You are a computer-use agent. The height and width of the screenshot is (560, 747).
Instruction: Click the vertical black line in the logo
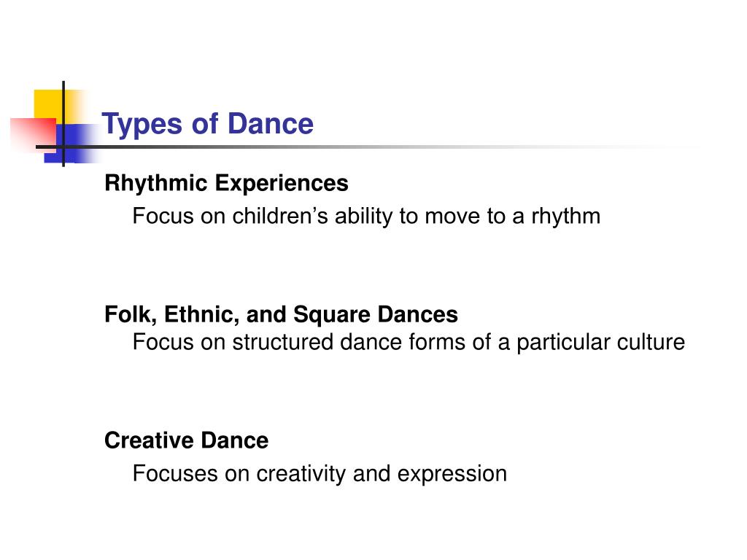(63, 124)
